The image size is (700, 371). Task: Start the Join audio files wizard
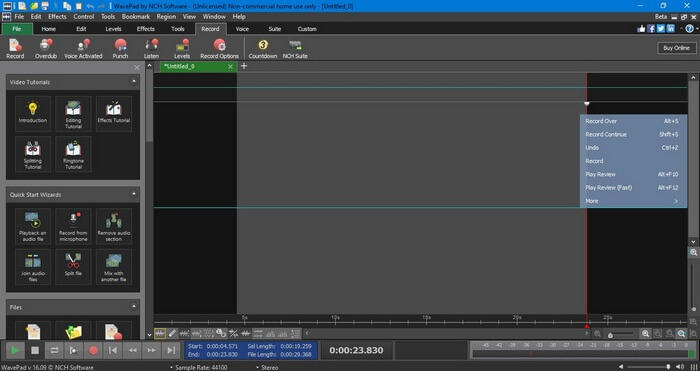pos(33,267)
